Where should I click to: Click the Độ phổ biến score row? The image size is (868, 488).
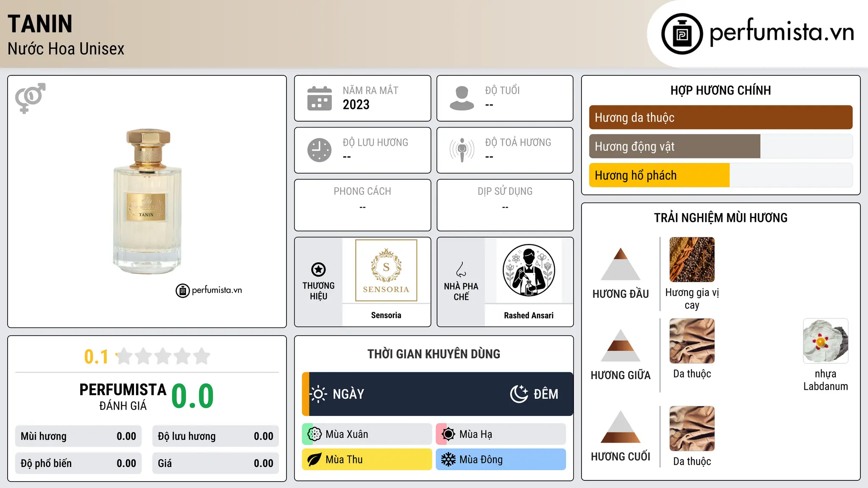coord(78,463)
